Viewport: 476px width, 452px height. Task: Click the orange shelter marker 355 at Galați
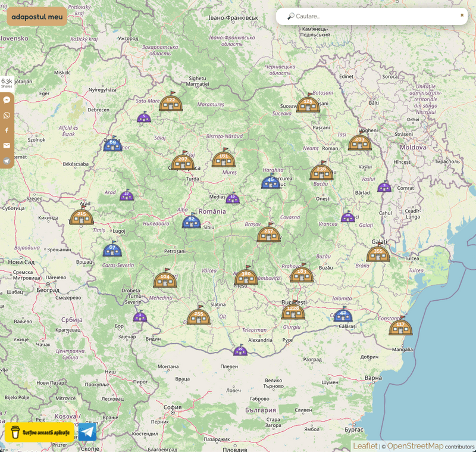(378, 253)
